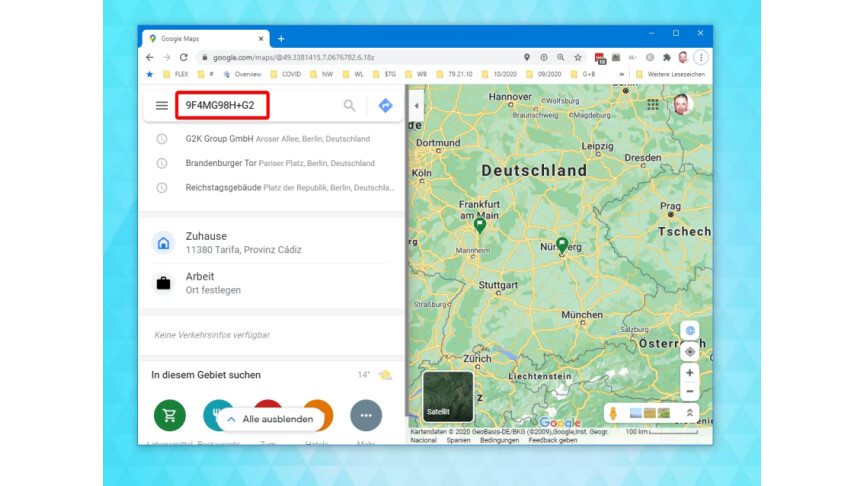Bookmark page with the star icon

click(577, 57)
